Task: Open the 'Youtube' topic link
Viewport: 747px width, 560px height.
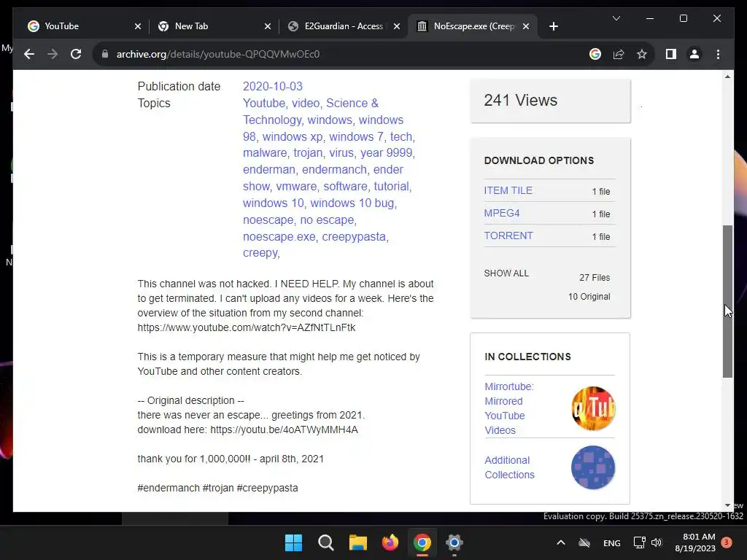Action: [264, 104]
